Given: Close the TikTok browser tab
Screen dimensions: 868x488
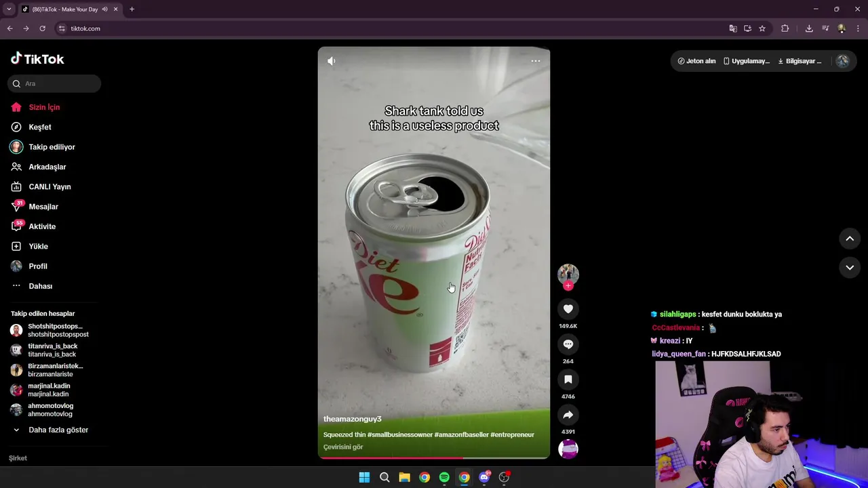Looking at the screenshot, I should click(115, 9).
